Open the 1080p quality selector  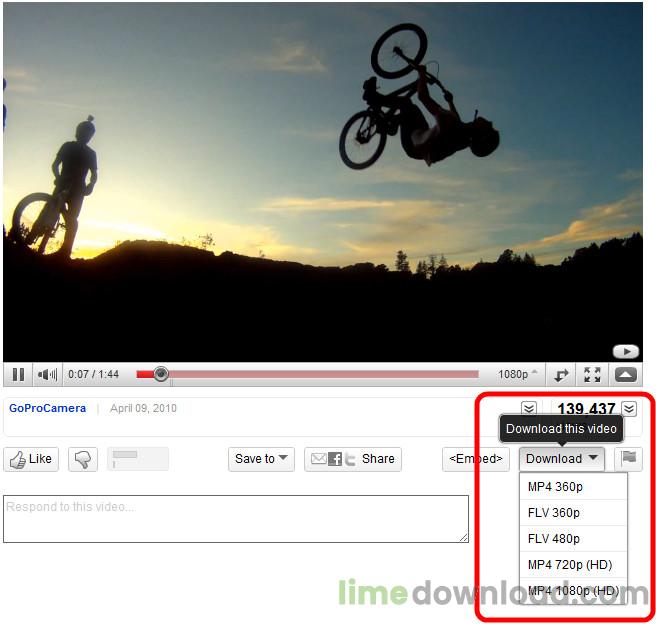[517, 374]
